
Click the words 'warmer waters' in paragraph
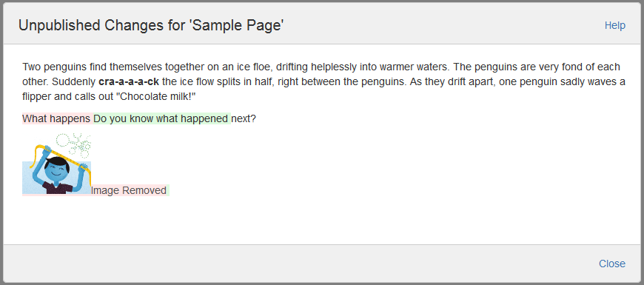(x=414, y=67)
